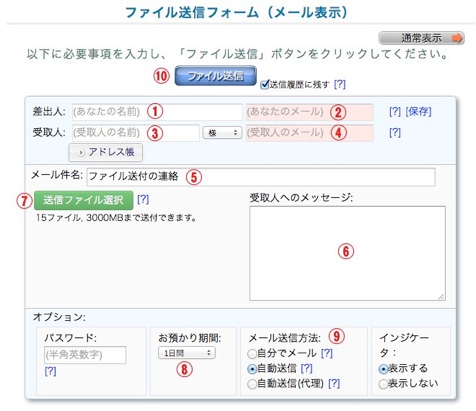The height and width of the screenshot is (411, 476).
Task: Click the ファイル送信 send button
Action: pos(216,76)
